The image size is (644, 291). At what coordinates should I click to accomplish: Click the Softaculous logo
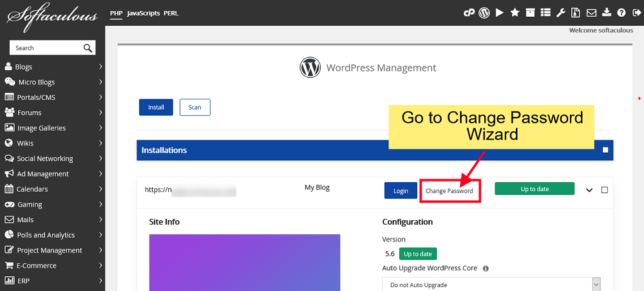pyautogui.click(x=52, y=15)
